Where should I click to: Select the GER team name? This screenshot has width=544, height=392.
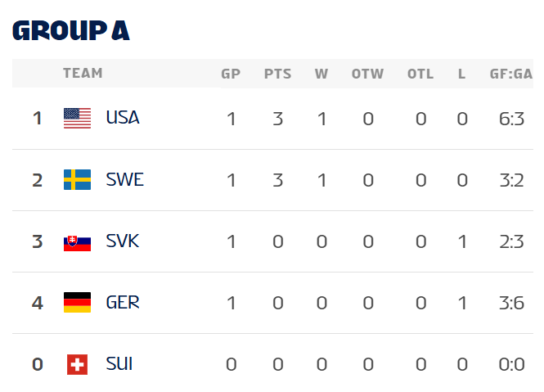pyautogui.click(x=123, y=303)
